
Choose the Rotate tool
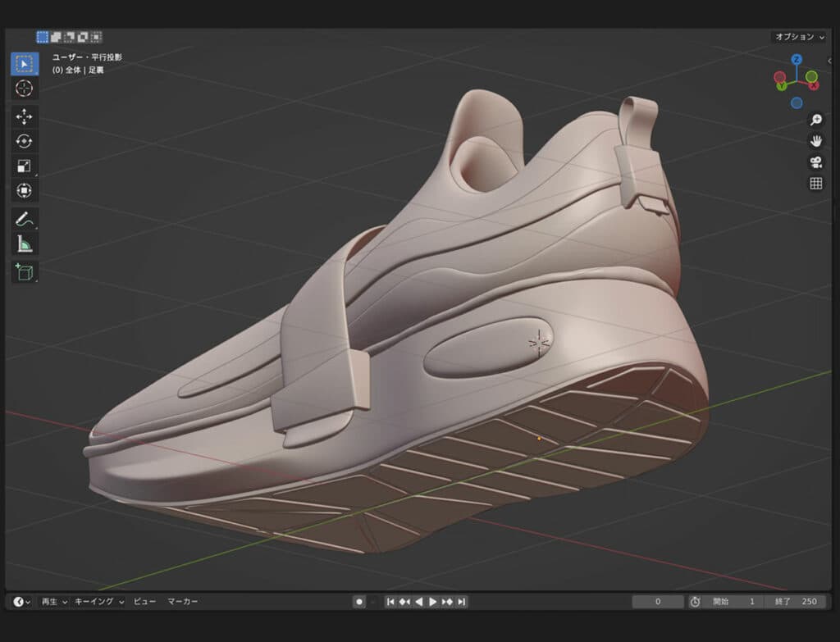point(25,141)
